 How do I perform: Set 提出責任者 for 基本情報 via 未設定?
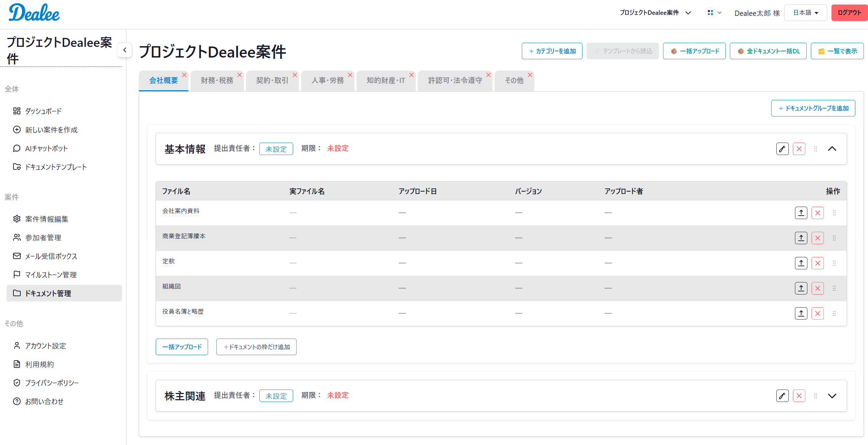pyautogui.click(x=276, y=149)
